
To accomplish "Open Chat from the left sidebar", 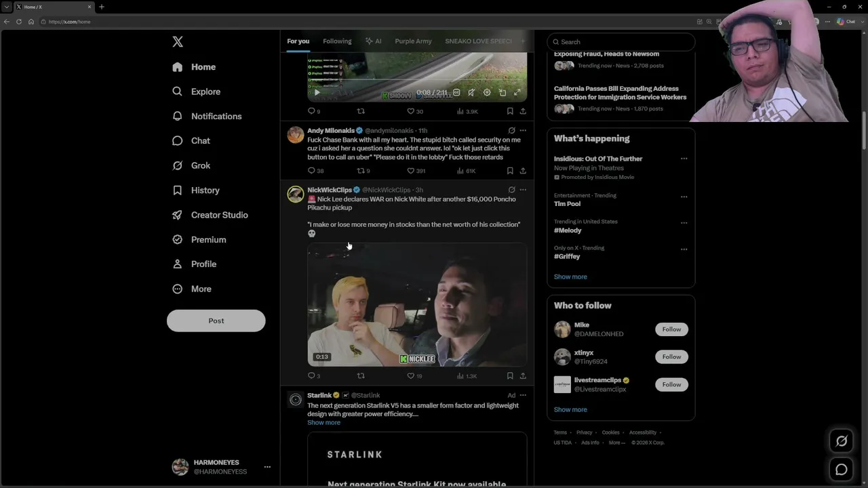I will (x=191, y=141).
